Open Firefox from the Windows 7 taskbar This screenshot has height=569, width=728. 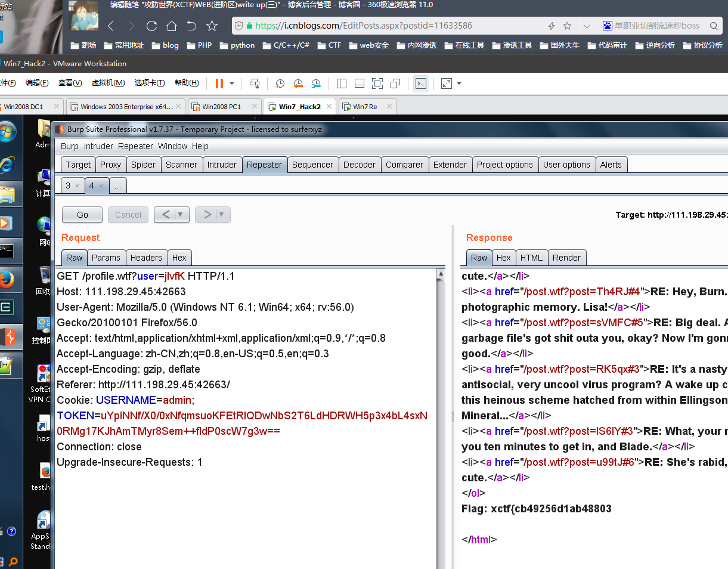point(8,279)
